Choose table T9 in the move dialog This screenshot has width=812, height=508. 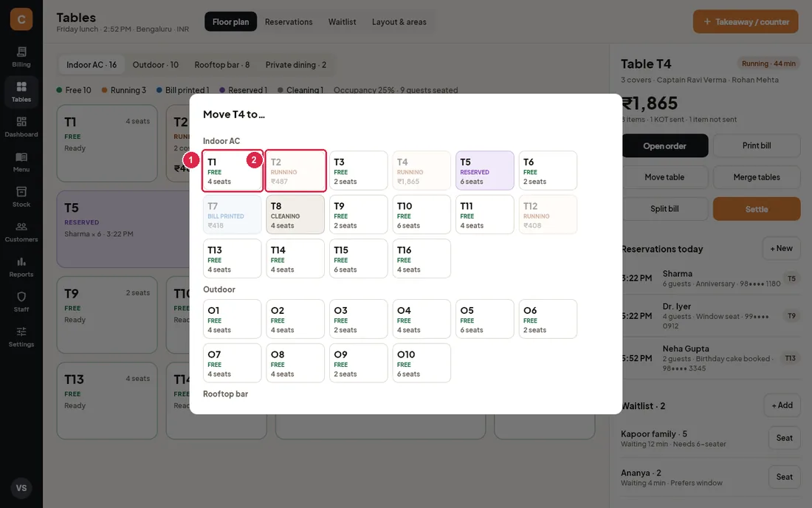tap(358, 215)
